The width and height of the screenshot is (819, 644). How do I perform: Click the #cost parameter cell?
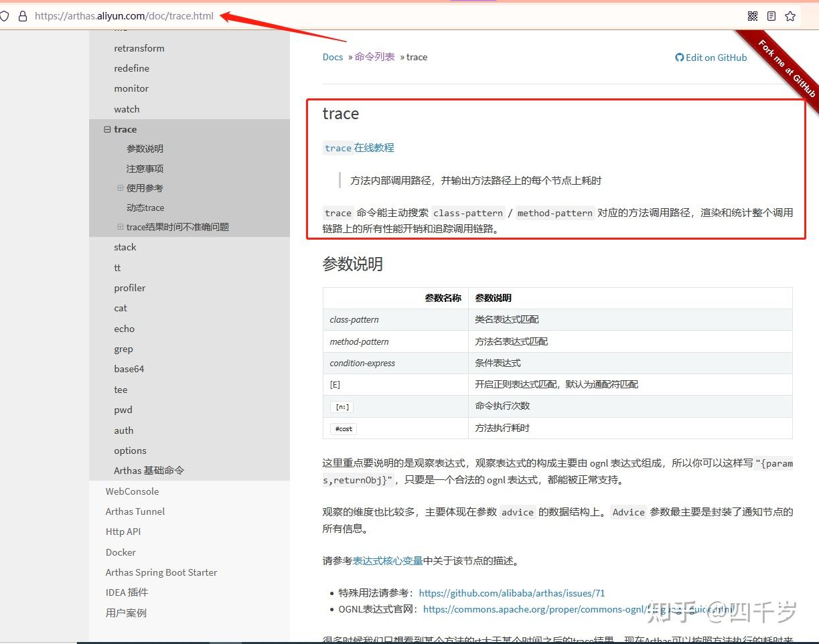click(x=396, y=428)
